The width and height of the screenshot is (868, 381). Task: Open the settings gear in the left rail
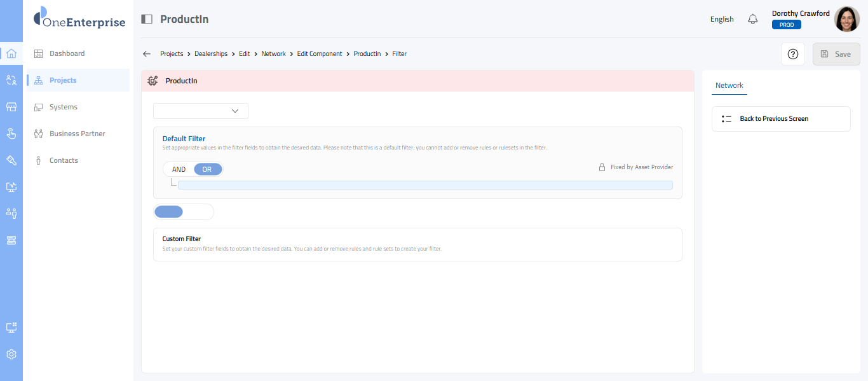pos(11,354)
